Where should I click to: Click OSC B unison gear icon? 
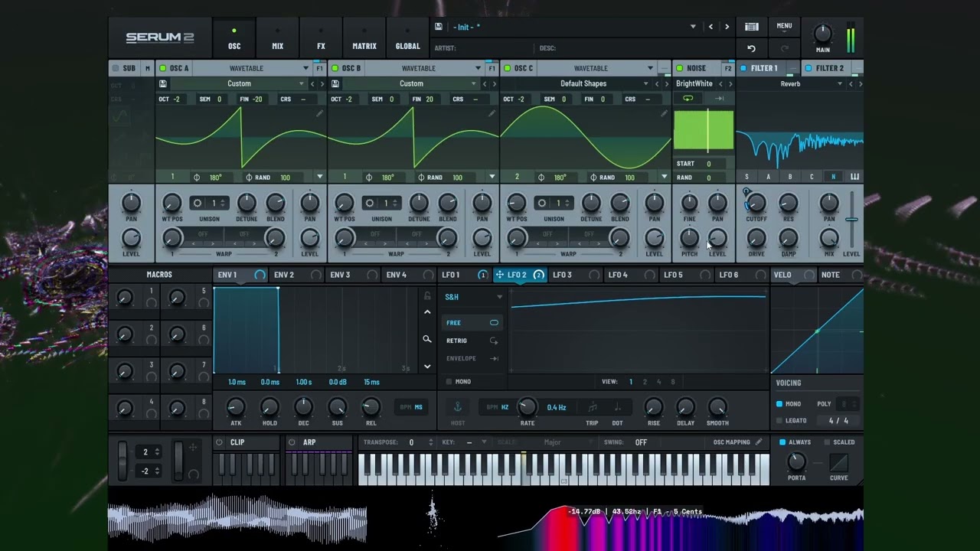click(370, 203)
